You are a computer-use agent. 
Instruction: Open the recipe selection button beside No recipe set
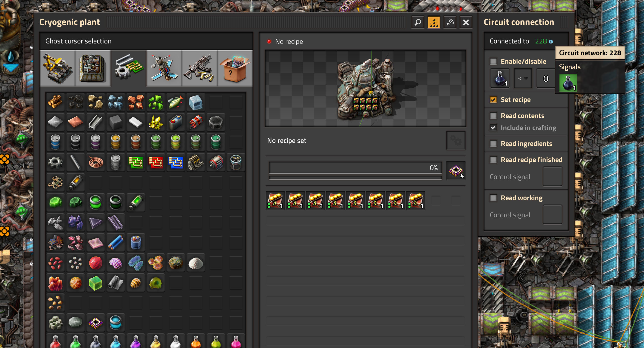[x=456, y=141]
